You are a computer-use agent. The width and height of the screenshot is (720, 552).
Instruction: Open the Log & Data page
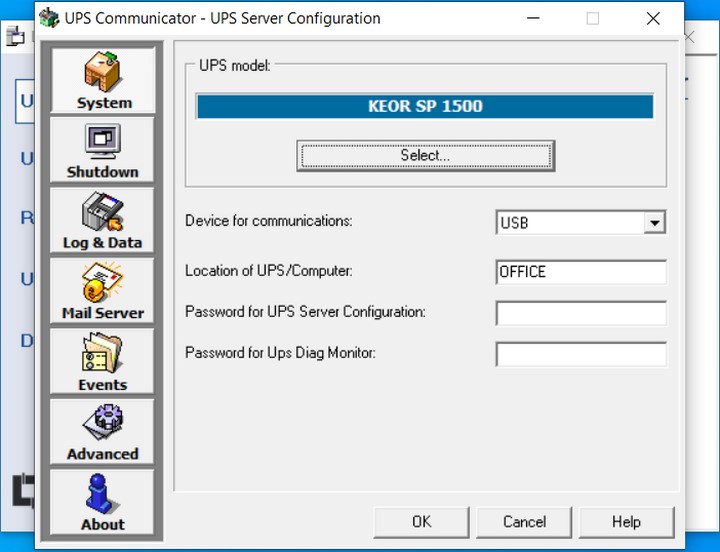coord(102,220)
